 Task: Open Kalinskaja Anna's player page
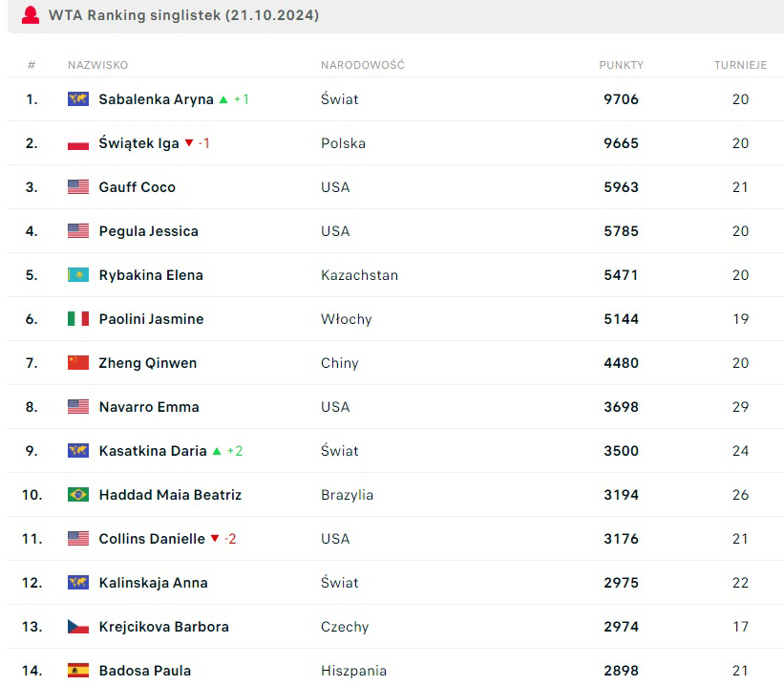[153, 583]
